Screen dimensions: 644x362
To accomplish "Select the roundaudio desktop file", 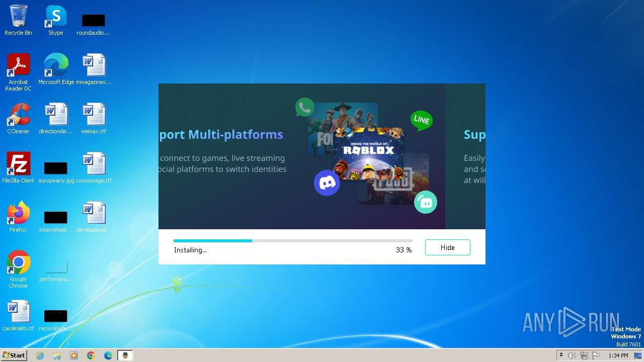I will (x=93, y=24).
